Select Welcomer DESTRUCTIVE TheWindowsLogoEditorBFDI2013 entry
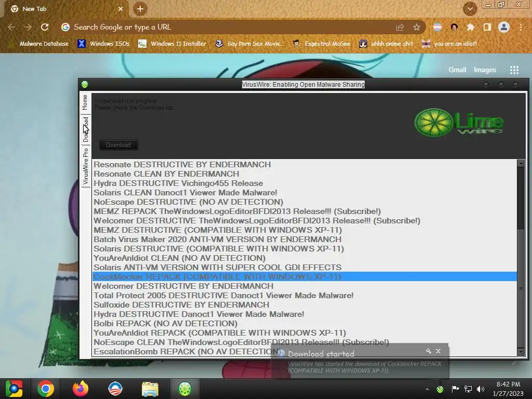 click(304, 221)
